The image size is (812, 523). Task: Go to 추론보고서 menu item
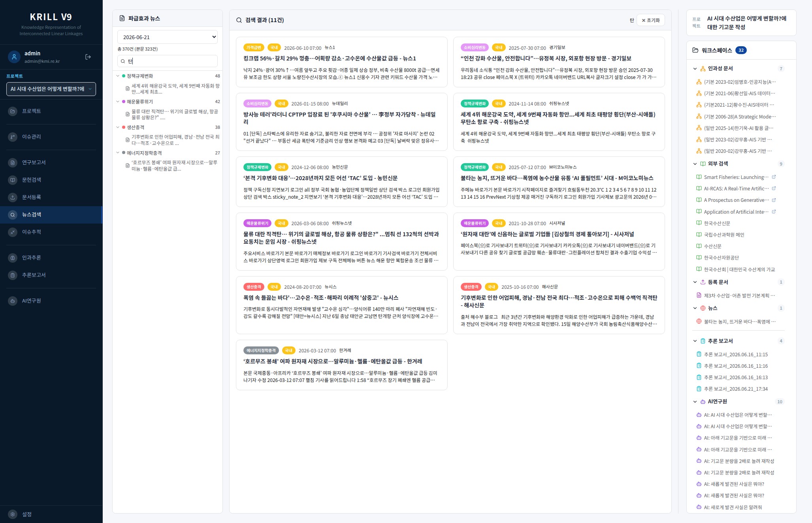[51, 275]
